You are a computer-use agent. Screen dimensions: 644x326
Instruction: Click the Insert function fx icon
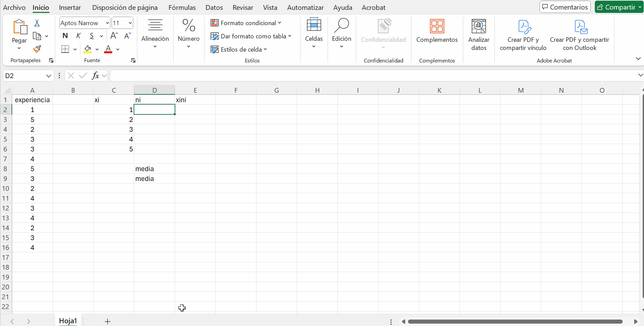[x=96, y=76]
